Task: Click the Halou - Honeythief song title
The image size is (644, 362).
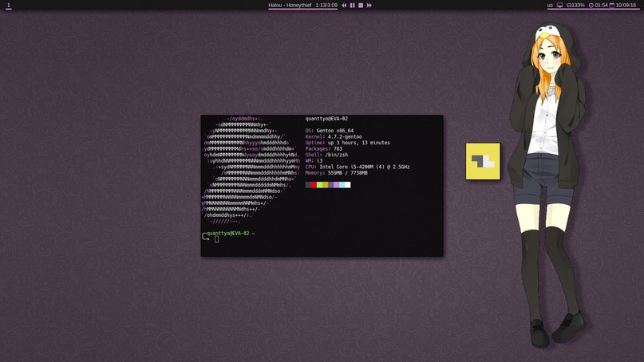Action: click(290, 5)
